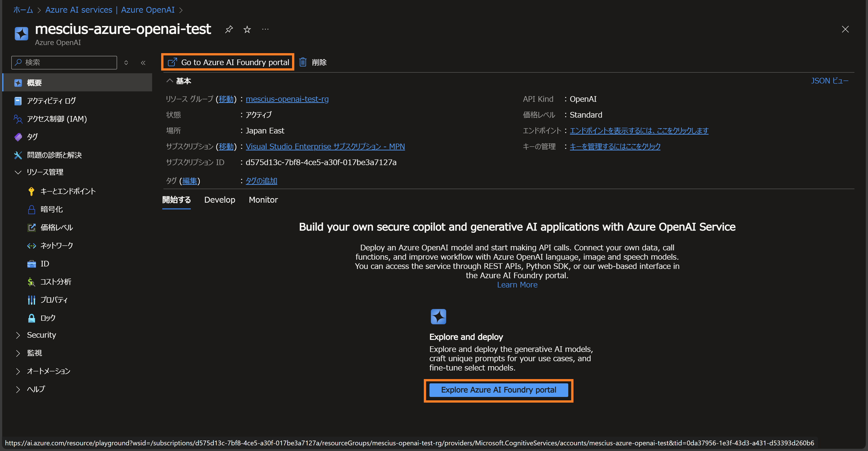868x451 pixels.
Task: Focus the 検索 search field
Action: (64, 62)
